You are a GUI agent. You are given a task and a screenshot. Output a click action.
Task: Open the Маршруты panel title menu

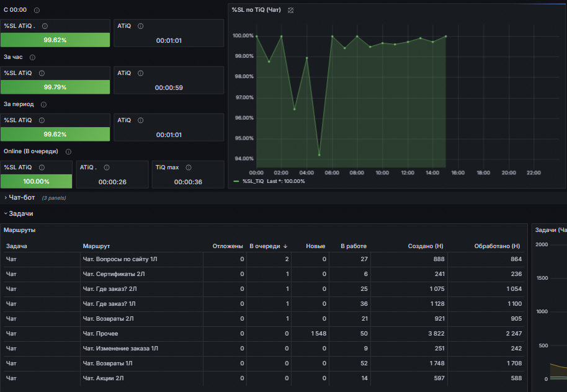click(19, 230)
